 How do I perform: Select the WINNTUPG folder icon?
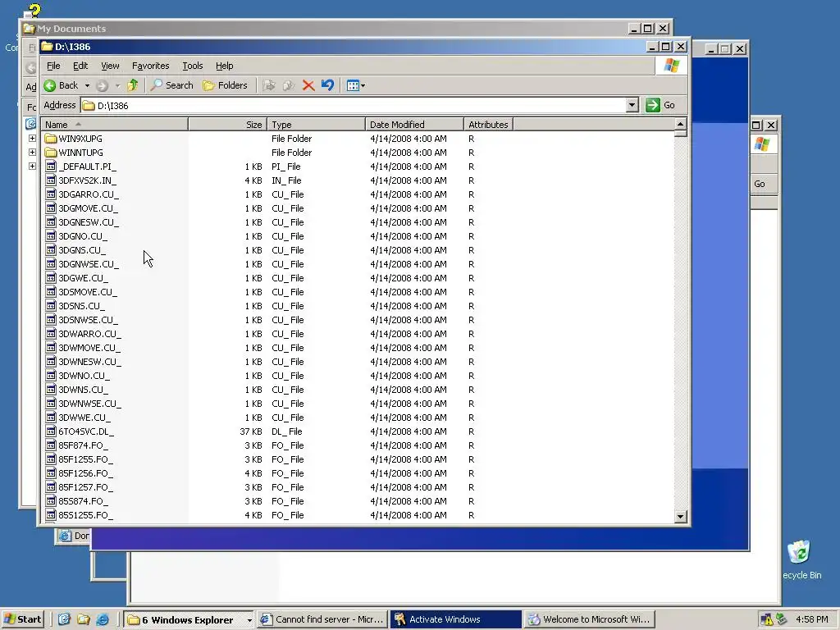[51, 152]
